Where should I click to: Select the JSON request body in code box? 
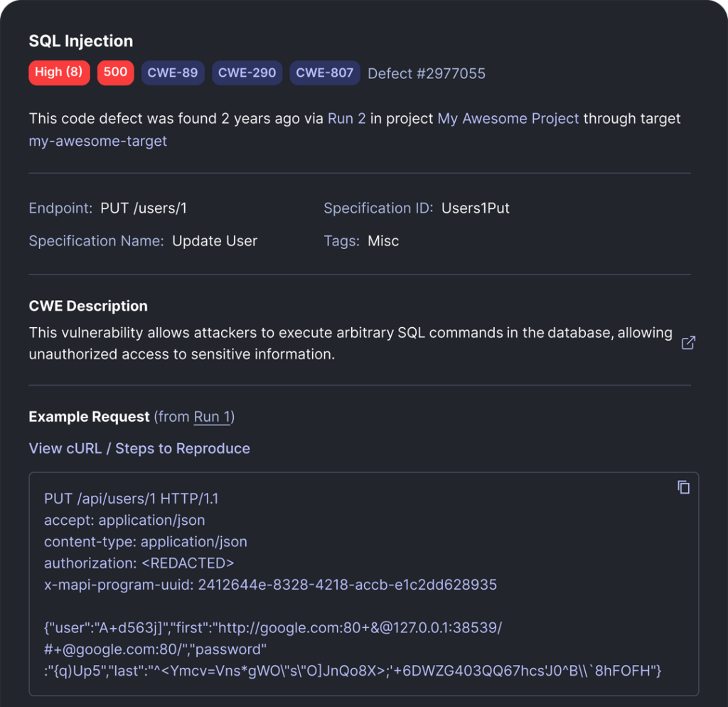tap(353, 649)
